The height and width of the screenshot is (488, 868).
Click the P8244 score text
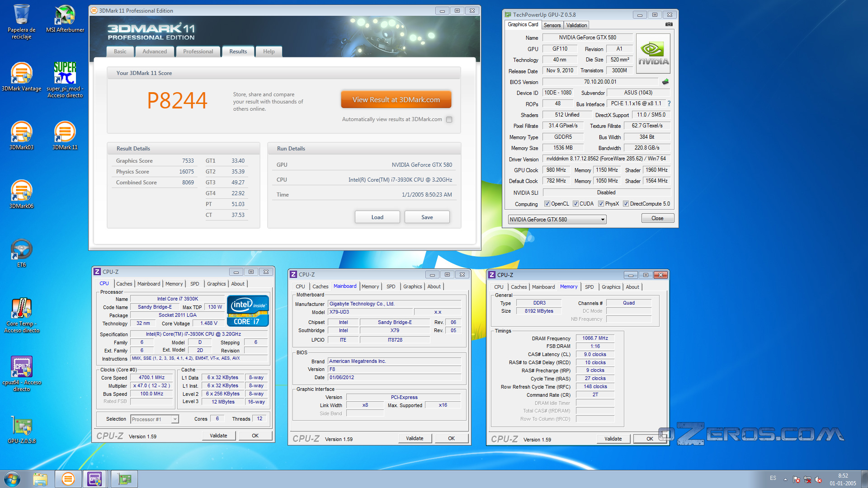tap(177, 100)
